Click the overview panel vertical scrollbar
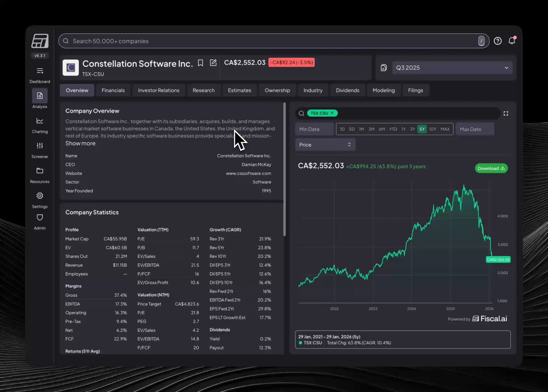This screenshot has width=548, height=392. coord(285,169)
